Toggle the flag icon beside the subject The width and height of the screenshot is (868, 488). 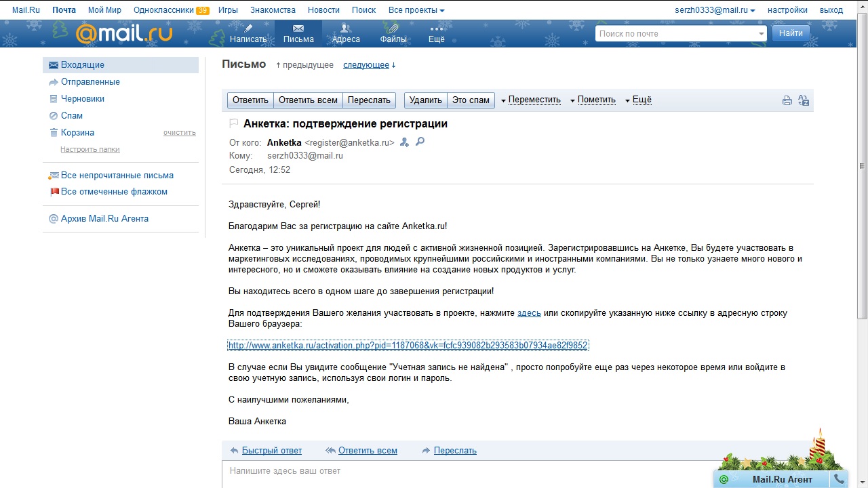point(234,123)
